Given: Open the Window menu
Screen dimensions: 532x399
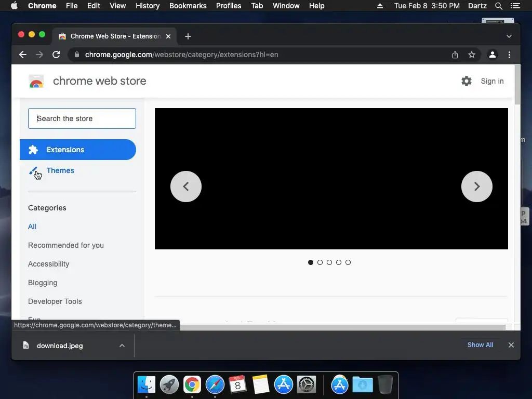Looking at the screenshot, I should 286,6.
